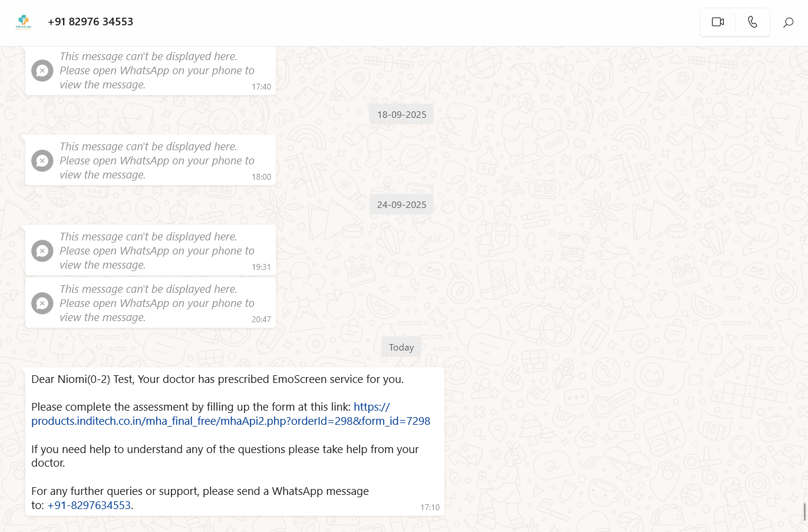Click the 24-09-2025 date label

401,205
